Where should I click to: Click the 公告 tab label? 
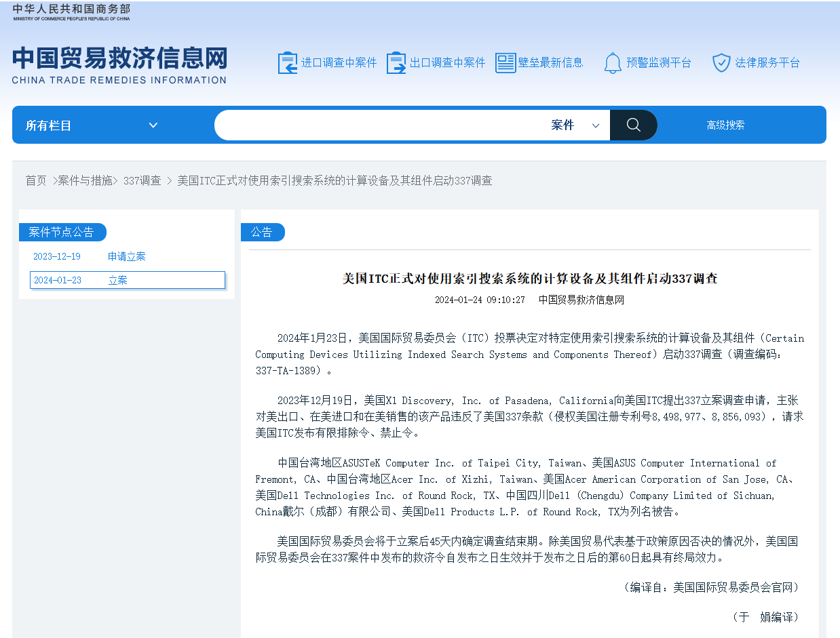tap(262, 232)
